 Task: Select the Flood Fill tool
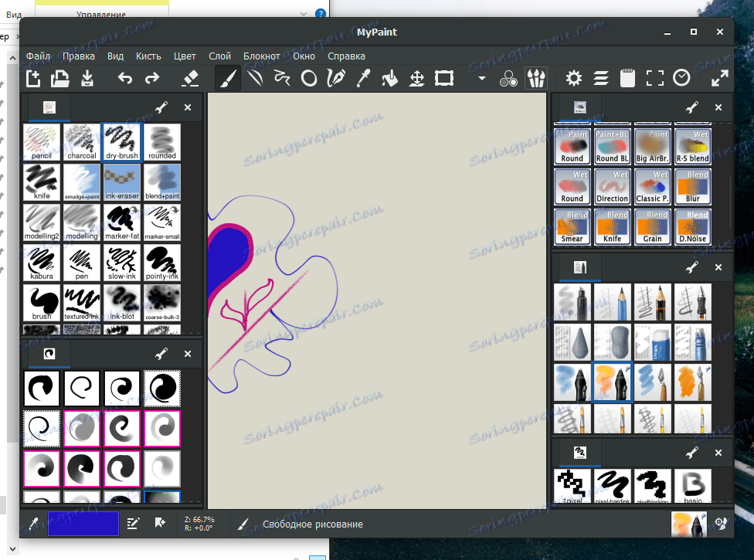[390, 77]
